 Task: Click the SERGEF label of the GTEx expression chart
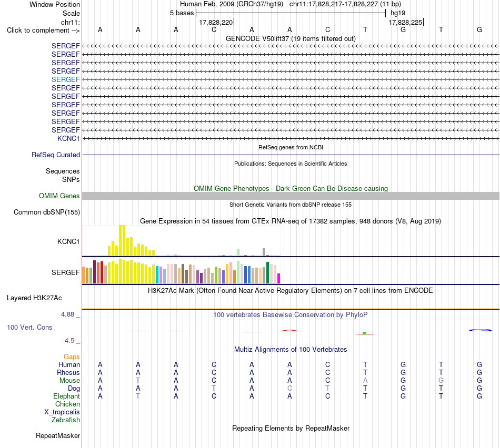point(65,272)
